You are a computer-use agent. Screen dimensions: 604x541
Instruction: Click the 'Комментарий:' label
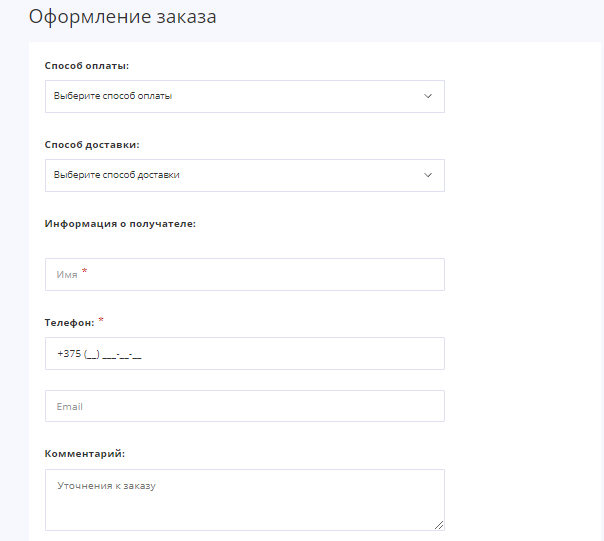85,453
